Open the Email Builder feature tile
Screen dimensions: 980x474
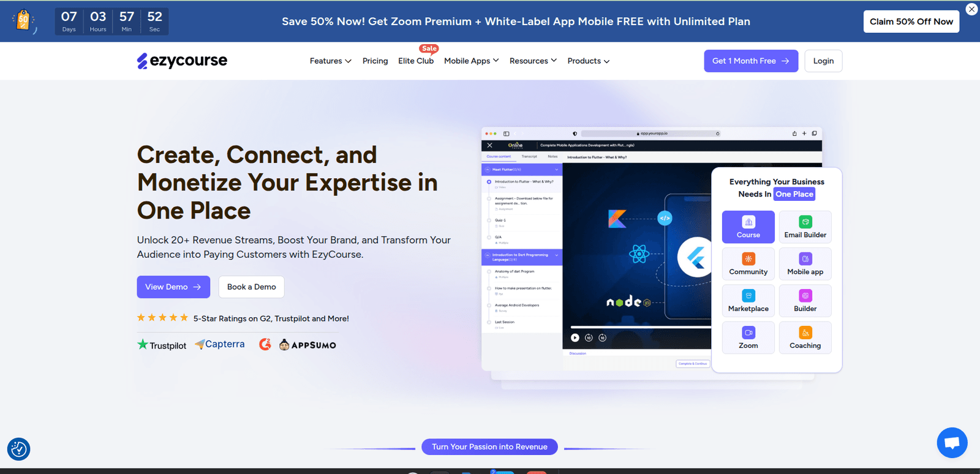805,227
